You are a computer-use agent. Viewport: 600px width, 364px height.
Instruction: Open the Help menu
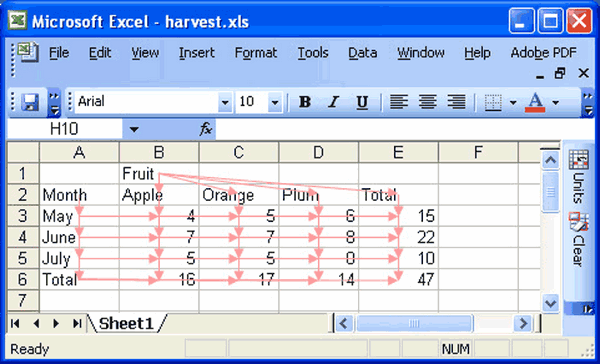coord(477,53)
